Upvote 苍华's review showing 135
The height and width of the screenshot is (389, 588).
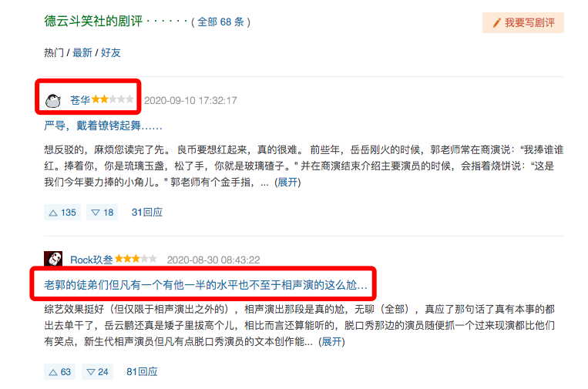pyautogui.click(x=62, y=213)
